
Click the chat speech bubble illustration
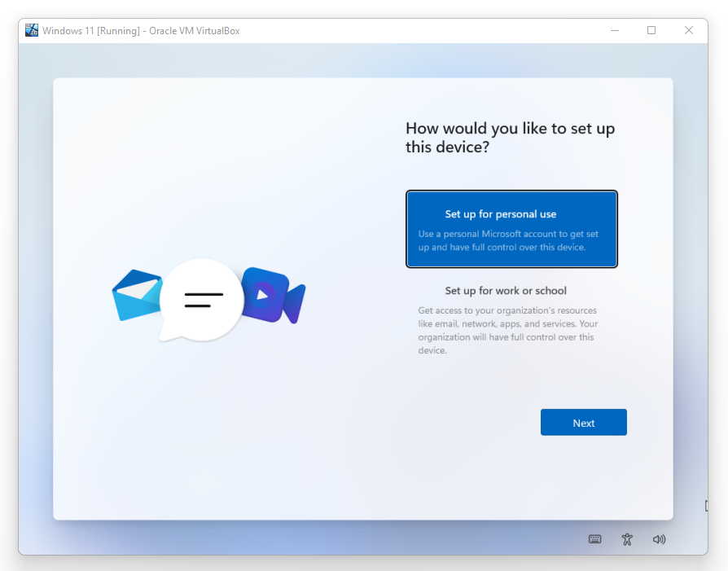pyautogui.click(x=201, y=300)
